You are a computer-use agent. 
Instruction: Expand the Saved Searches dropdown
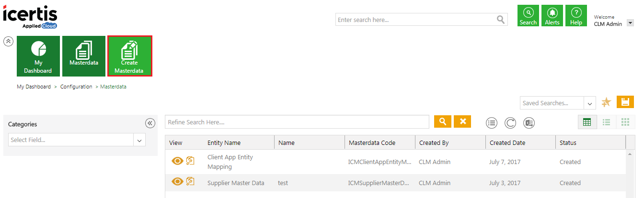tap(590, 103)
